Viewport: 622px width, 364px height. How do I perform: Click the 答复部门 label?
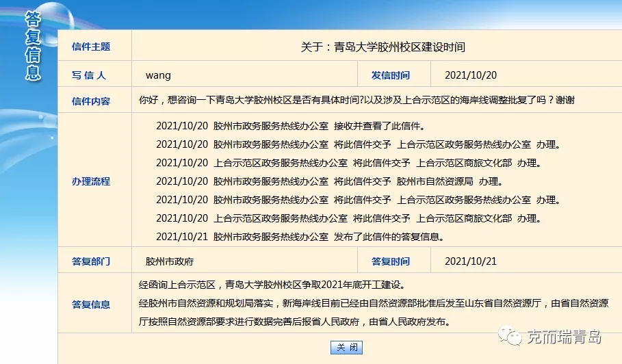click(91, 261)
